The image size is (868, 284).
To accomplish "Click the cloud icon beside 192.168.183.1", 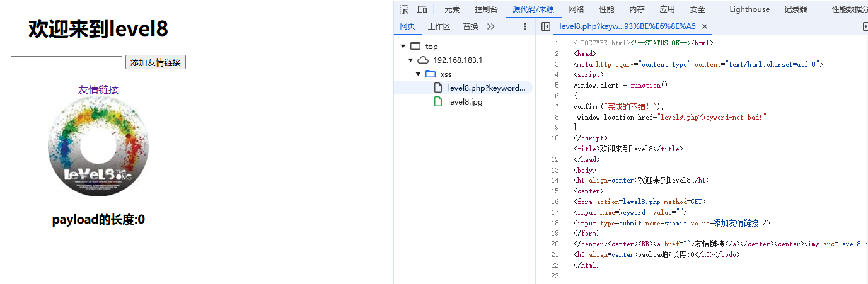I will [x=422, y=60].
